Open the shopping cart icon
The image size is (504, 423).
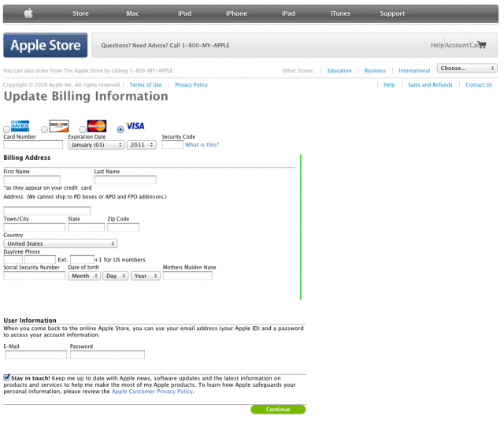tap(479, 45)
